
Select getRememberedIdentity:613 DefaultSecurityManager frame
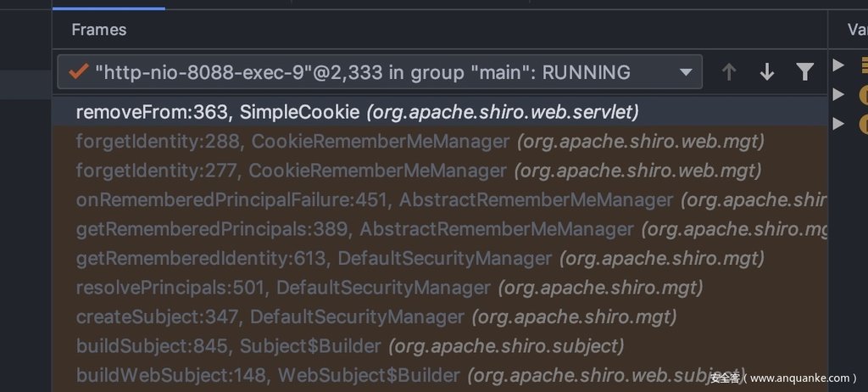pyautogui.click(x=440, y=259)
